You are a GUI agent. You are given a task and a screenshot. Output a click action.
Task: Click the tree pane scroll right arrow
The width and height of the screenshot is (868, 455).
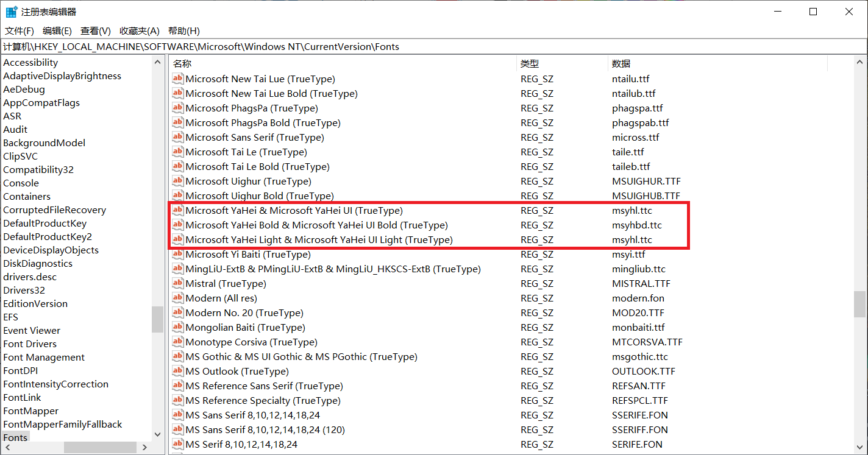pos(145,447)
